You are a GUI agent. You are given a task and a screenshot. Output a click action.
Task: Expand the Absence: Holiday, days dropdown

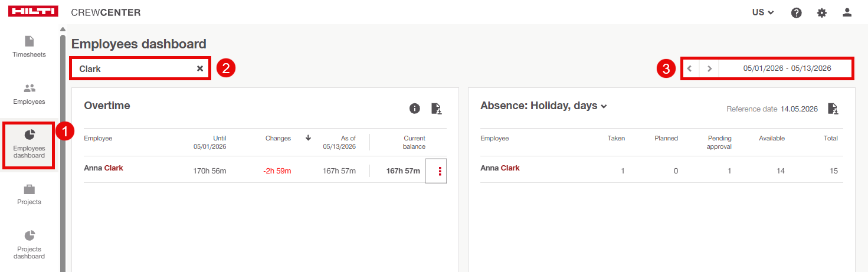pyautogui.click(x=543, y=106)
